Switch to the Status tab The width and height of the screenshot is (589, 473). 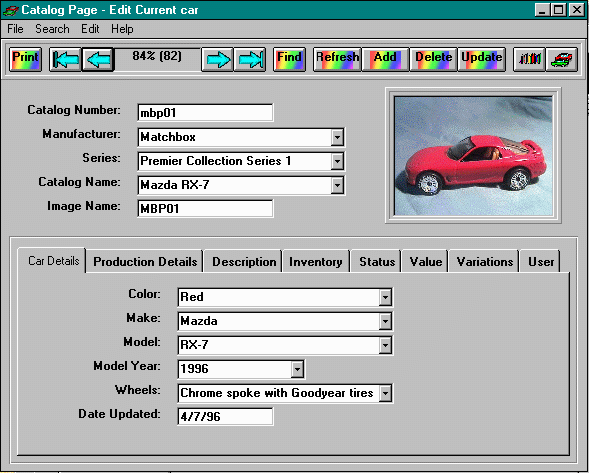[x=377, y=261]
